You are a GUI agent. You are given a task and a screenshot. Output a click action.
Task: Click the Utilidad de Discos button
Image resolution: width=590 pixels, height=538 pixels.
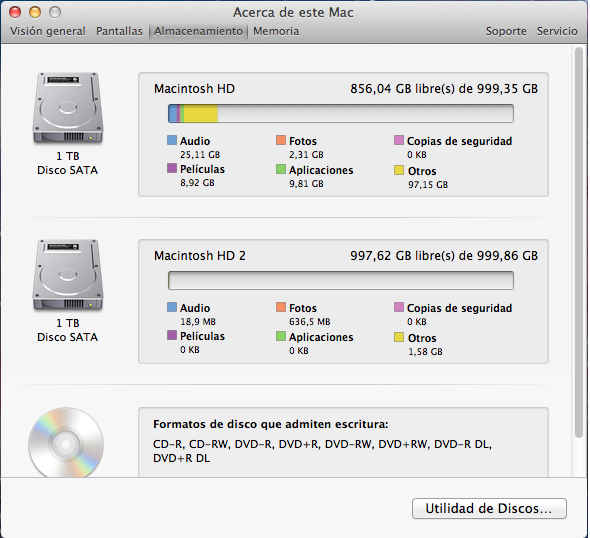pos(489,509)
